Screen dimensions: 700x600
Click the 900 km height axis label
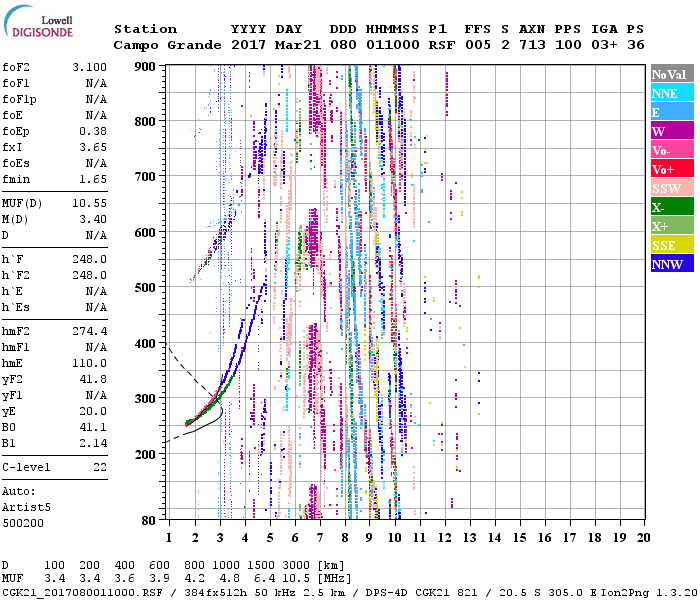pyautogui.click(x=145, y=67)
